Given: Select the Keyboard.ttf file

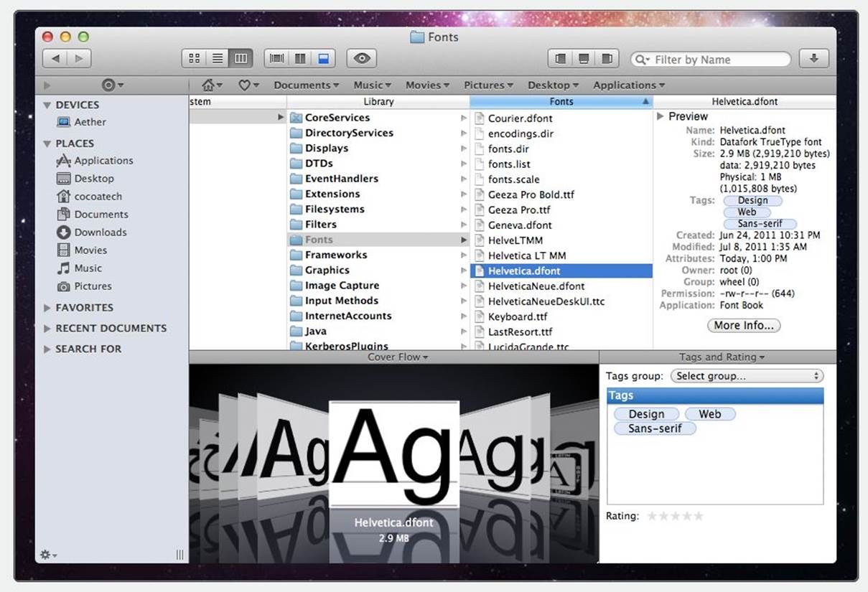Looking at the screenshot, I should click(561, 316).
